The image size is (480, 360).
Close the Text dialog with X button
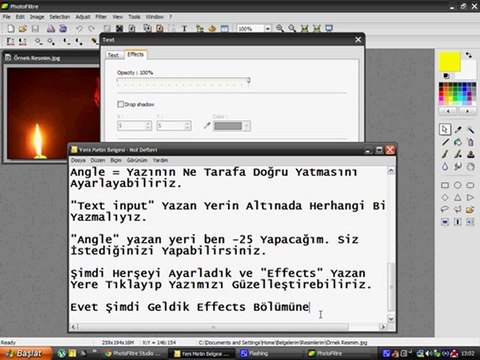(x=358, y=40)
